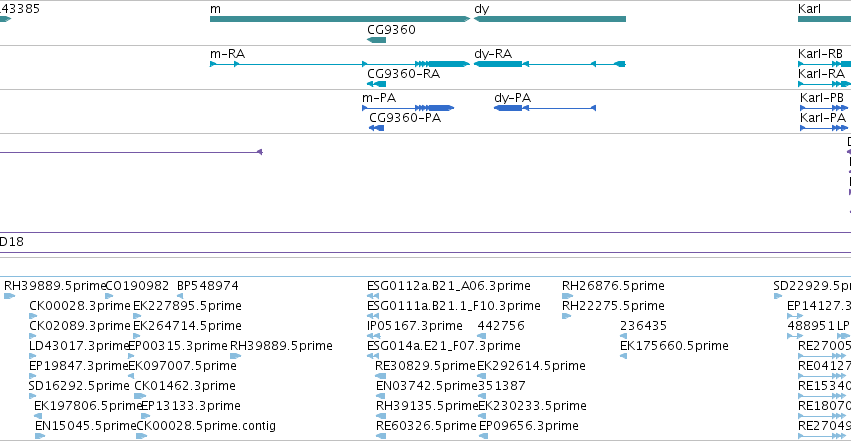
Task: Click the EK175660.5prime EST arrow
Action: click(x=623, y=356)
